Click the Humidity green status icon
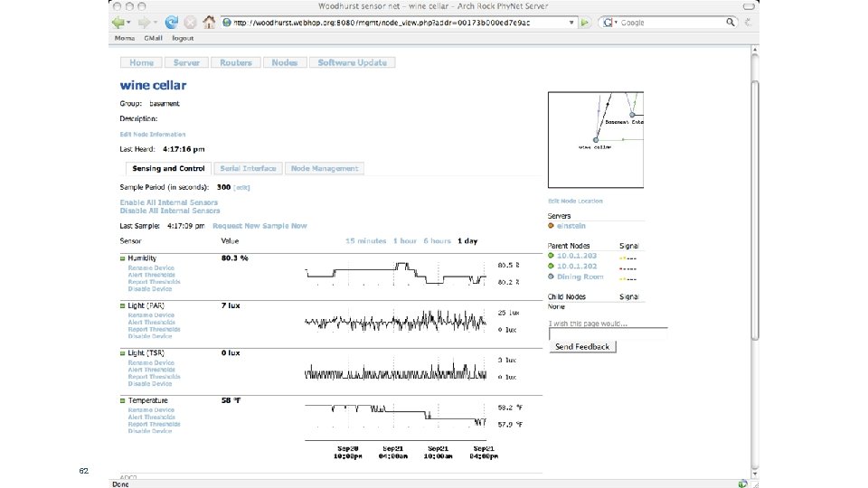 pos(122,258)
